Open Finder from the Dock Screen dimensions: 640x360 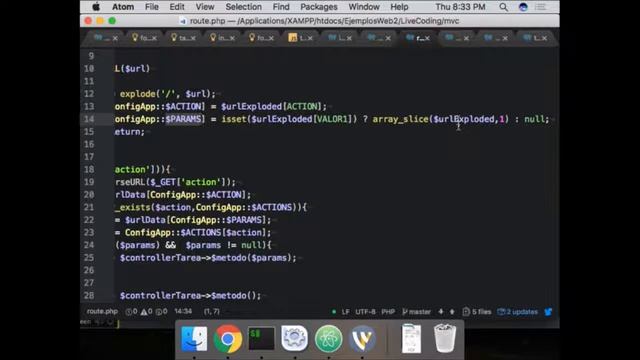[x=194, y=339]
